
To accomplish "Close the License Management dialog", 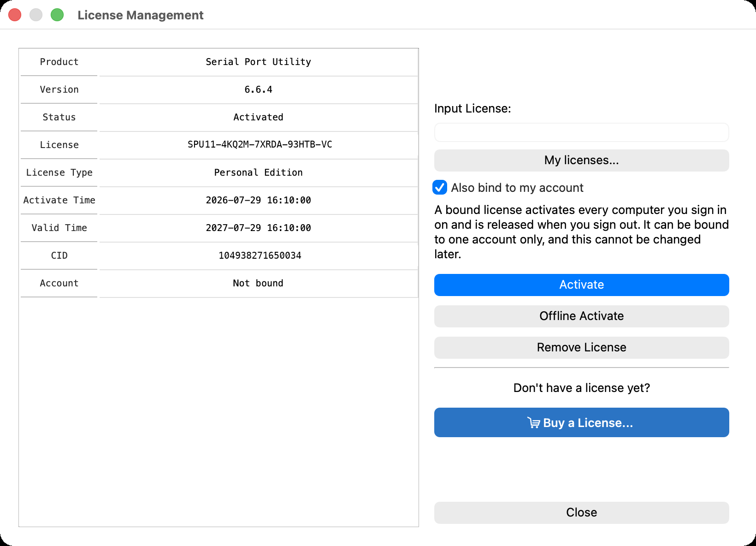I will 581,512.
